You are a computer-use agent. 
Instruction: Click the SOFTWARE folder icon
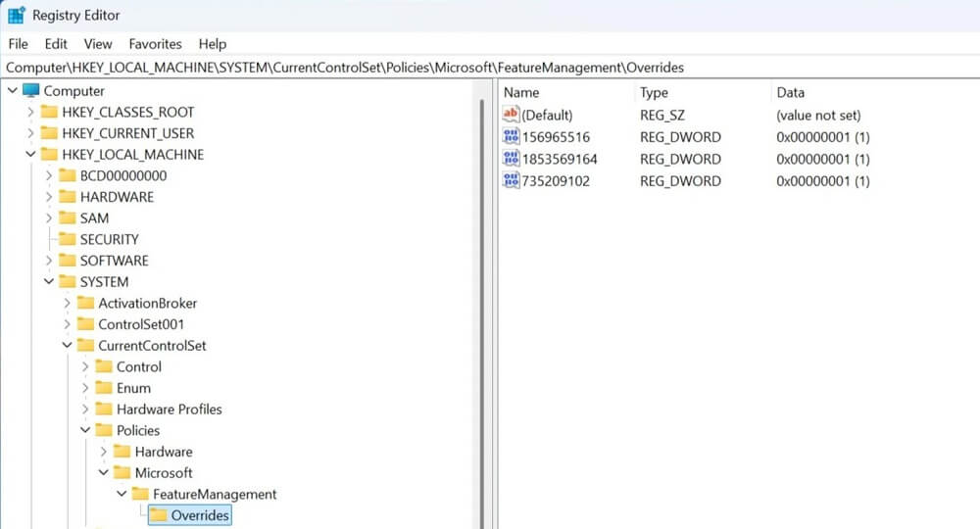[67, 261]
